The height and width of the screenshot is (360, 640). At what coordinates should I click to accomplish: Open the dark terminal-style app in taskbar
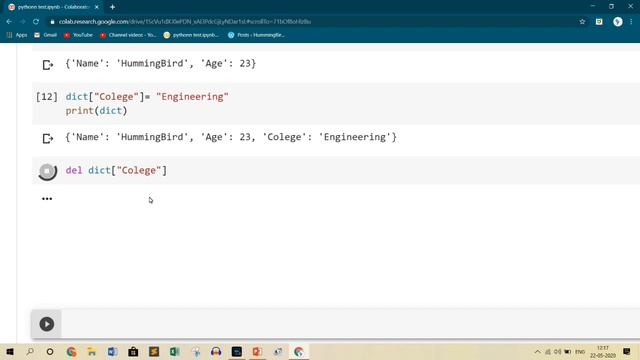tap(237, 351)
